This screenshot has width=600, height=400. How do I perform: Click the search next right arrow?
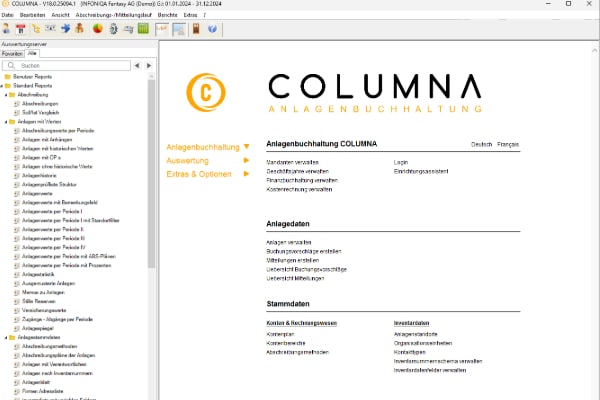[149, 65]
